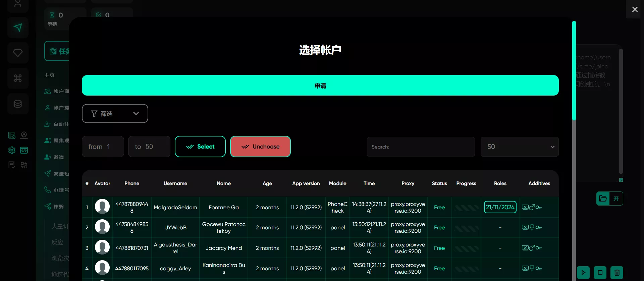The width and height of the screenshot is (644, 281).
Task: Sort table by Username column header
Action: 175,183
